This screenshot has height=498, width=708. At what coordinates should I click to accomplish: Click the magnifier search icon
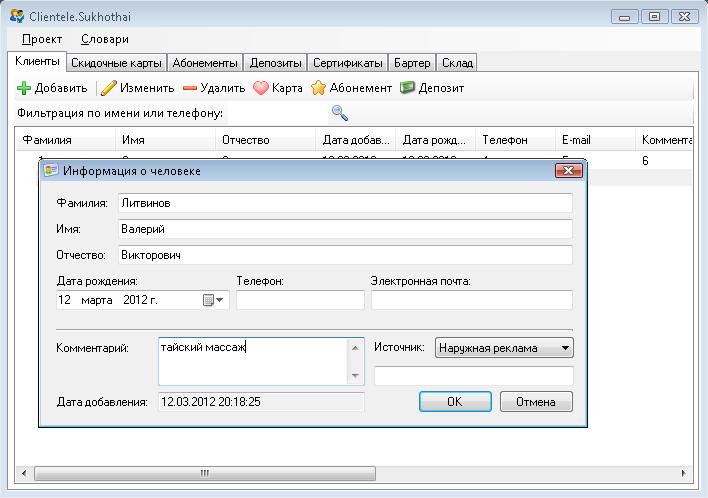tap(340, 113)
